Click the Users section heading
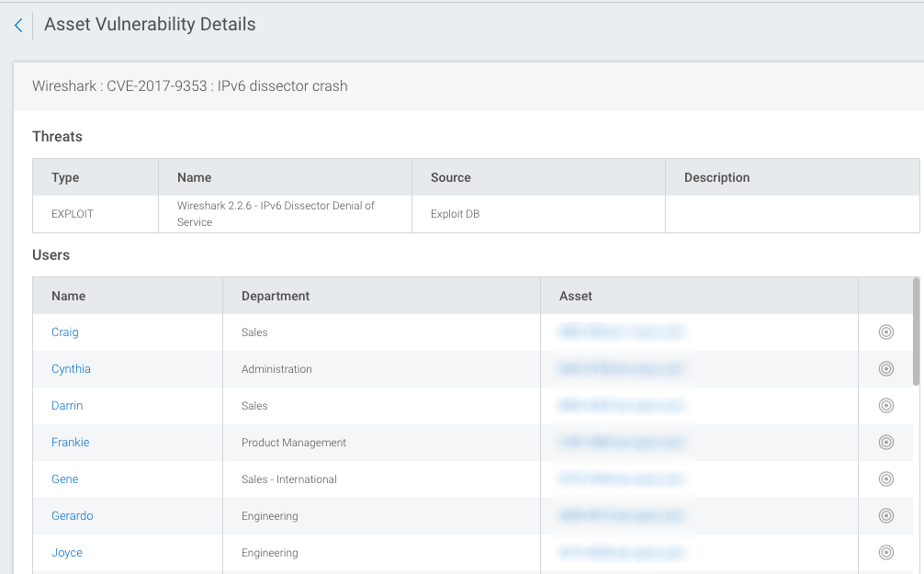This screenshot has height=574, width=924. [51, 255]
